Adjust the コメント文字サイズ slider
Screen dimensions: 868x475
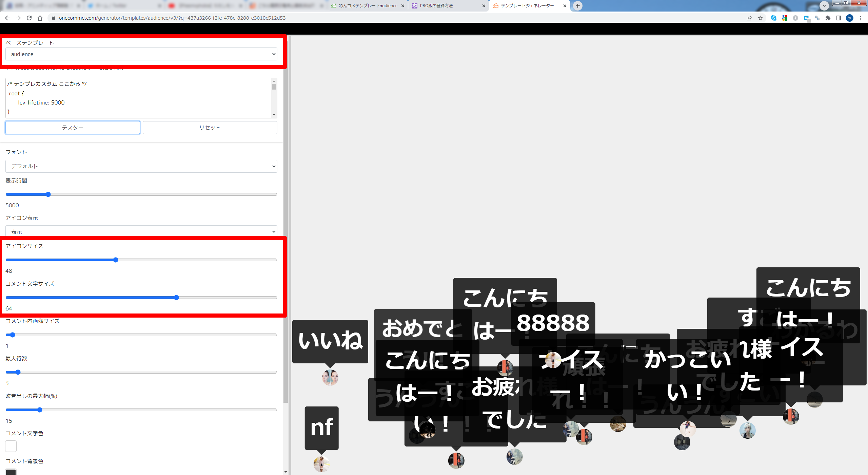(141, 298)
